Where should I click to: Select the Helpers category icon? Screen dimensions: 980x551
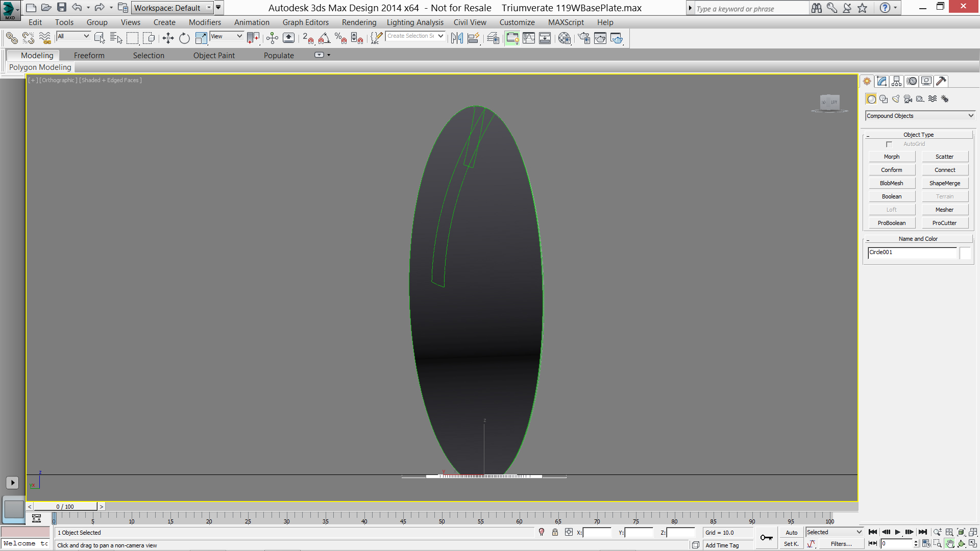tap(920, 99)
